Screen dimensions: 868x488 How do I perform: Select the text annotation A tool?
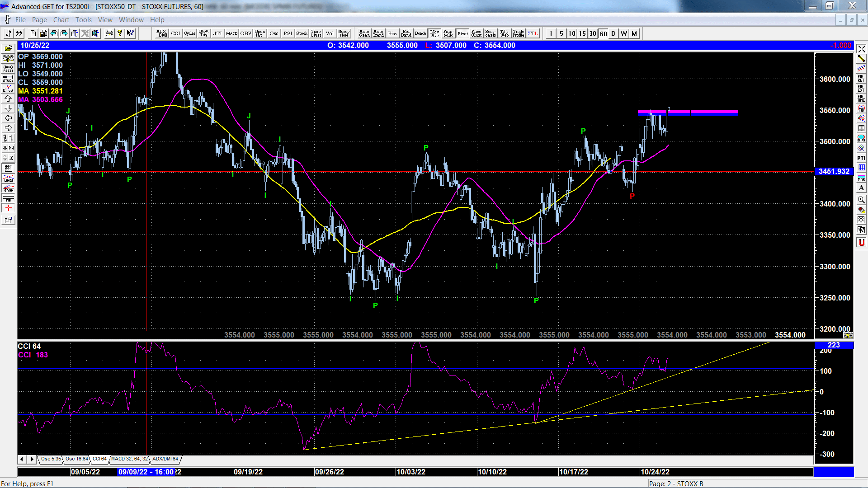pyautogui.click(x=861, y=188)
